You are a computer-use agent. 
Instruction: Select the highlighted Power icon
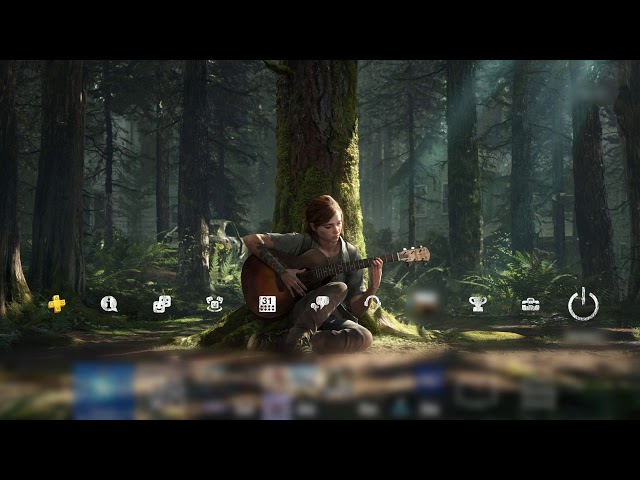[583, 304]
